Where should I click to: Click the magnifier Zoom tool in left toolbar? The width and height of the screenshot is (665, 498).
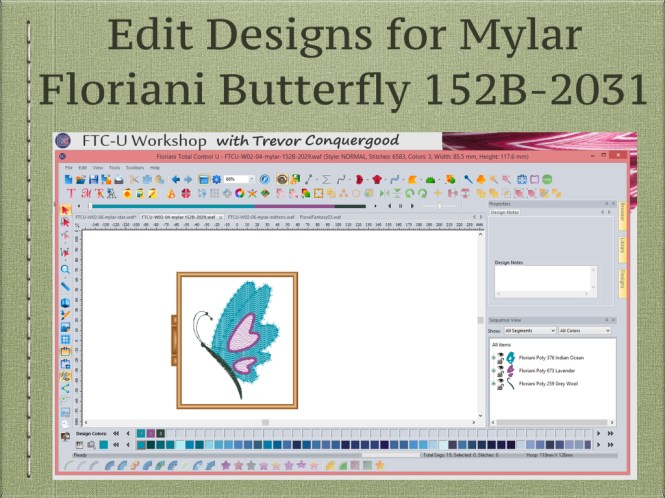(66, 269)
